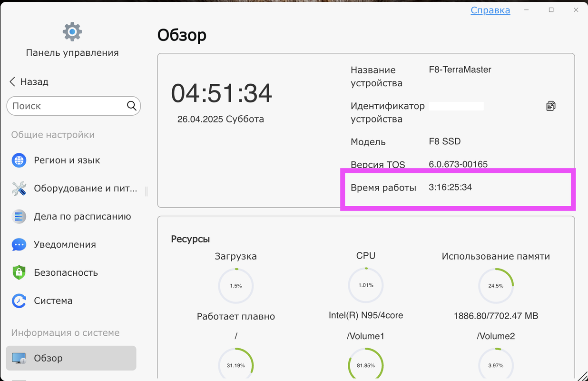This screenshot has height=381, width=588.
Task: Click the clock showing 04:51:34
Action: pyautogui.click(x=222, y=93)
